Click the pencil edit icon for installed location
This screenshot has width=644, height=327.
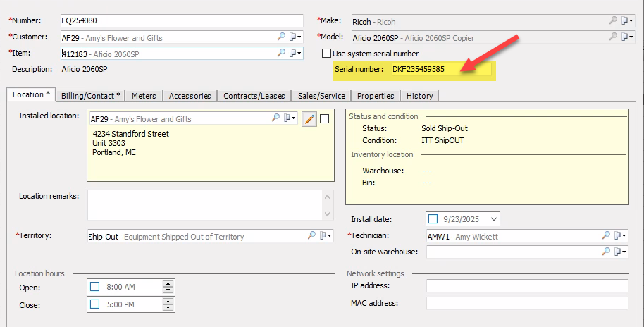pyautogui.click(x=309, y=119)
